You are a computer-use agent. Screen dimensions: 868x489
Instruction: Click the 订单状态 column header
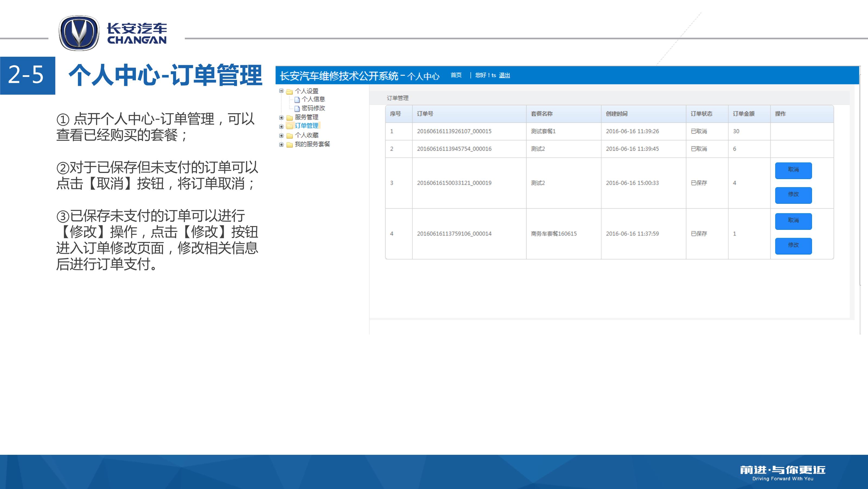701,114
